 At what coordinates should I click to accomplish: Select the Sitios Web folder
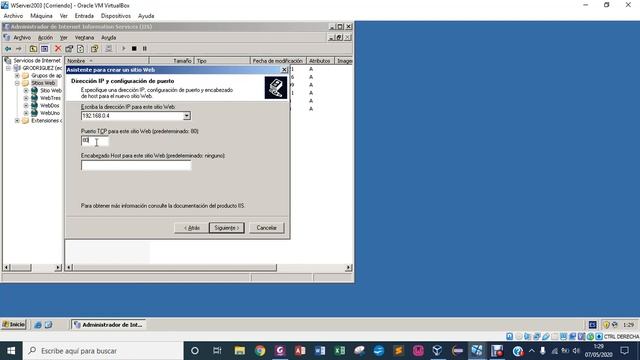coord(43,83)
